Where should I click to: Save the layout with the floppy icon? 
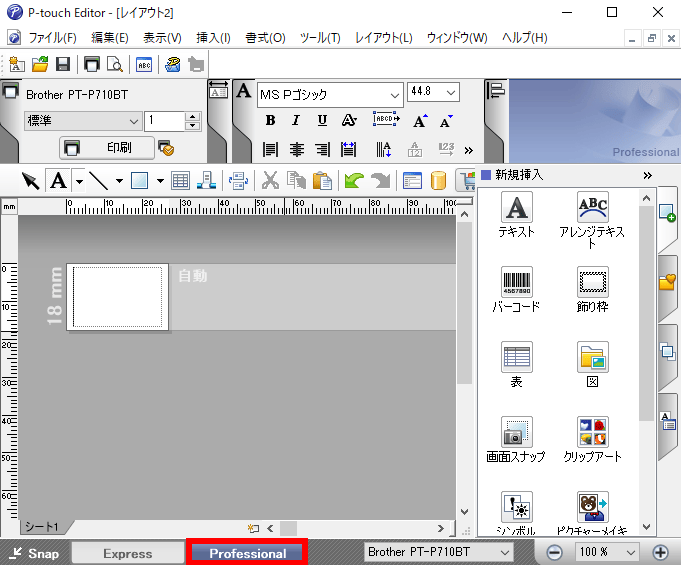(63, 65)
